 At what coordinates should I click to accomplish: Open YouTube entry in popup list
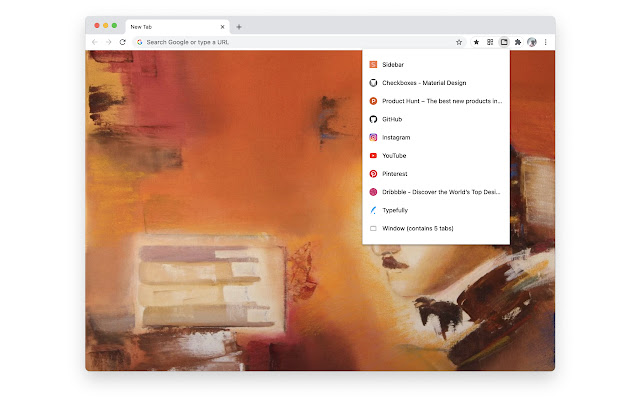pos(436,156)
